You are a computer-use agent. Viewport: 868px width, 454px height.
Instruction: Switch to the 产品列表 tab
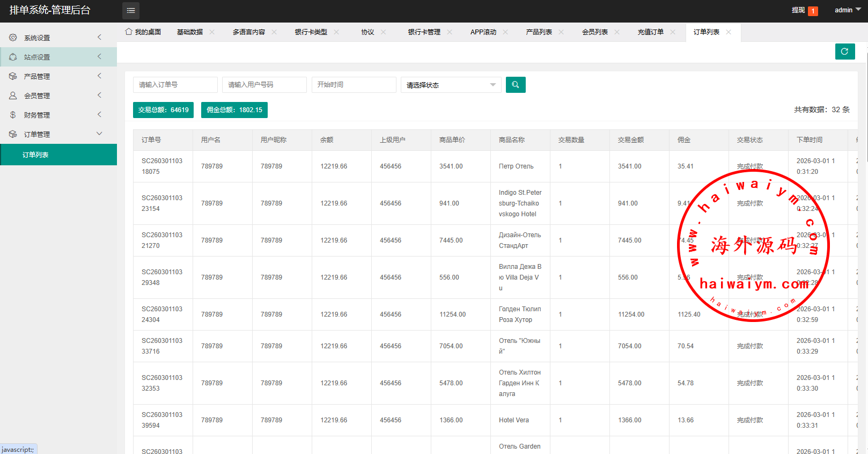pyautogui.click(x=539, y=32)
